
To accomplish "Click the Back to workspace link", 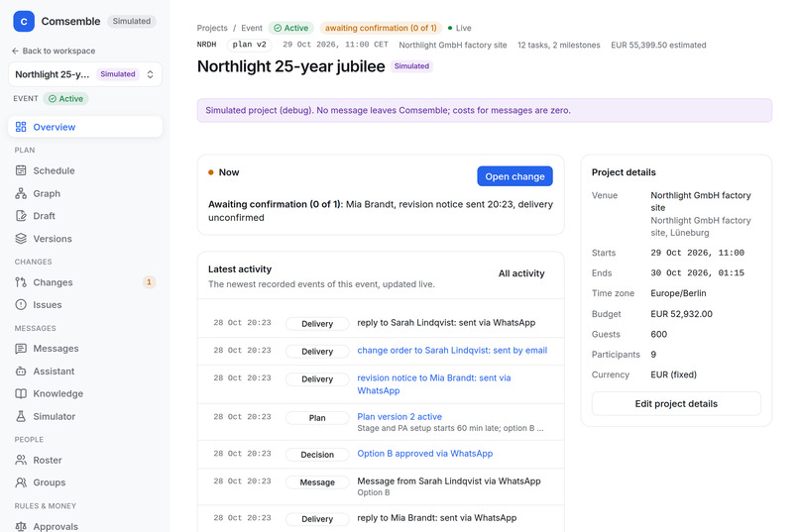I will 54,51.
